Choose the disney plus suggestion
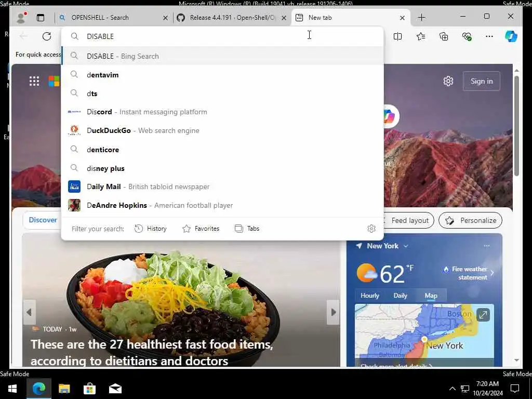Image resolution: width=532 pixels, height=399 pixels. tap(222, 168)
